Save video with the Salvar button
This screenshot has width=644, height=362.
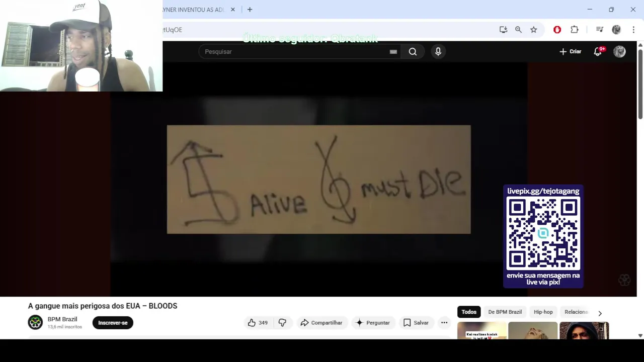tap(416, 323)
